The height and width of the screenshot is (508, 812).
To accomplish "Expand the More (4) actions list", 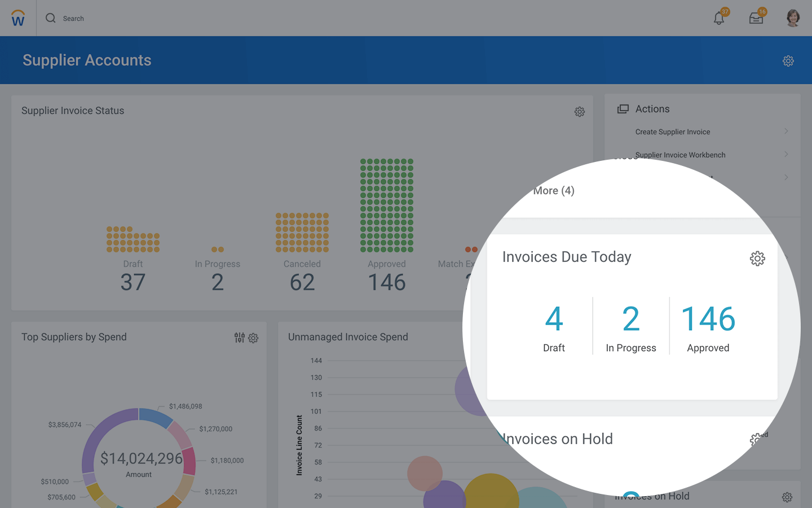I will coord(554,191).
